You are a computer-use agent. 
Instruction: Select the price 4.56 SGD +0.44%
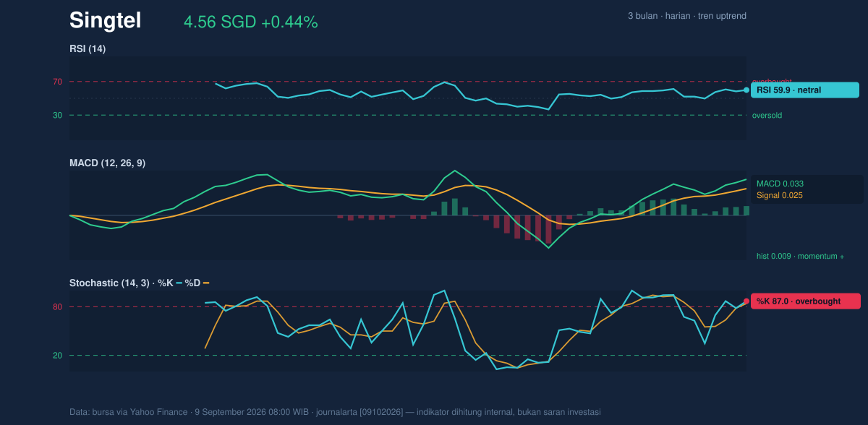250,22
